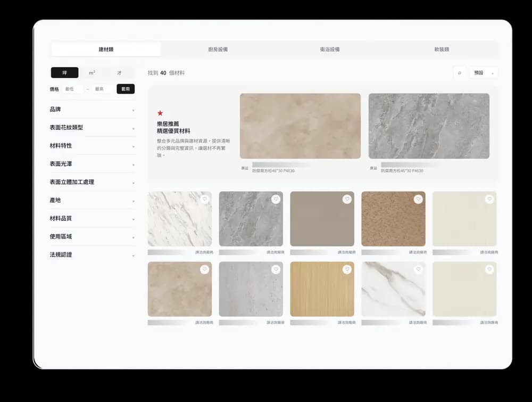Select the 才 unit toggle

point(119,72)
